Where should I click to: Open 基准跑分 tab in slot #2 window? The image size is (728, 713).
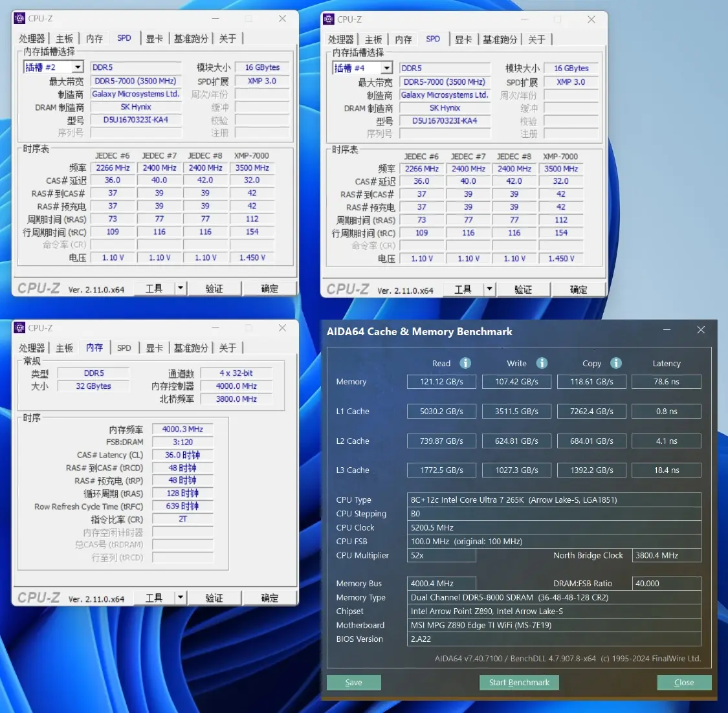pos(191,39)
